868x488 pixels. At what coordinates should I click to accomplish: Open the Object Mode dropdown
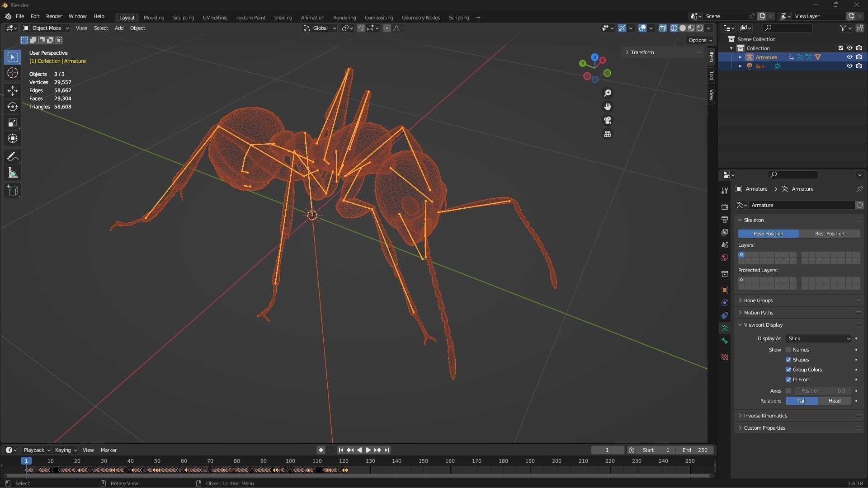coord(46,28)
